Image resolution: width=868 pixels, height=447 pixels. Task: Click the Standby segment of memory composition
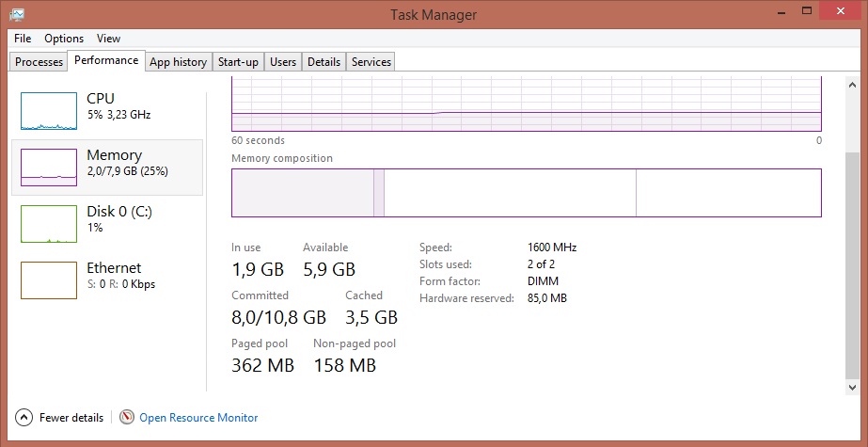510,193
